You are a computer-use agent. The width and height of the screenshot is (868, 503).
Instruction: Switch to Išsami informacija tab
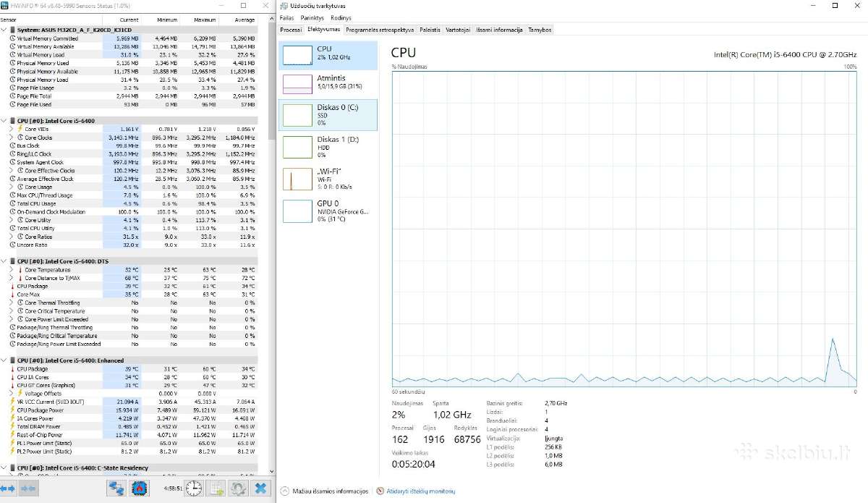point(499,30)
